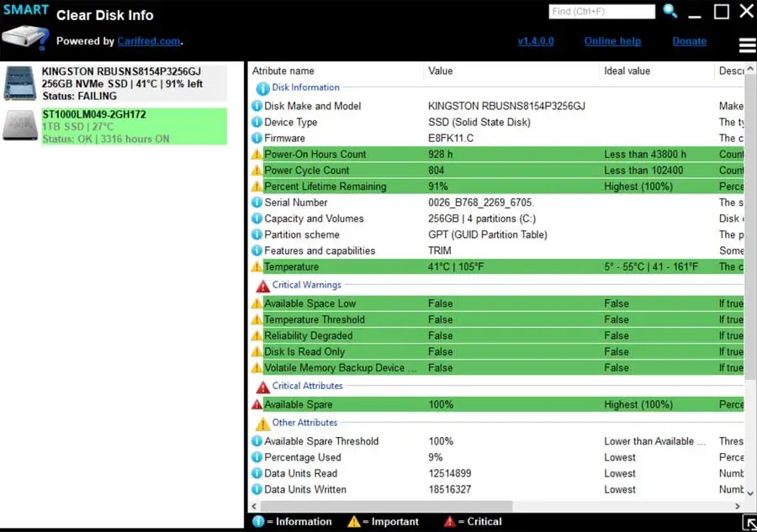Click the resize corner arrow icon
Image resolution: width=757 pixels, height=532 pixels.
point(749,524)
